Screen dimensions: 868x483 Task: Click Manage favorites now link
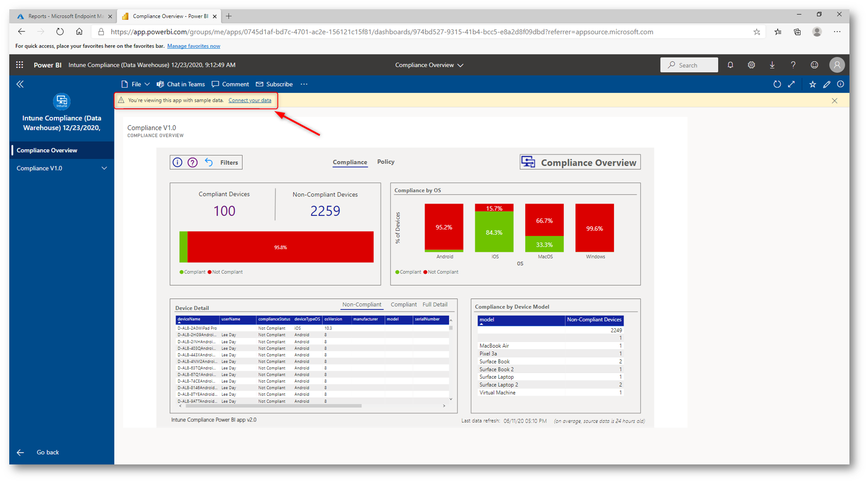193,46
